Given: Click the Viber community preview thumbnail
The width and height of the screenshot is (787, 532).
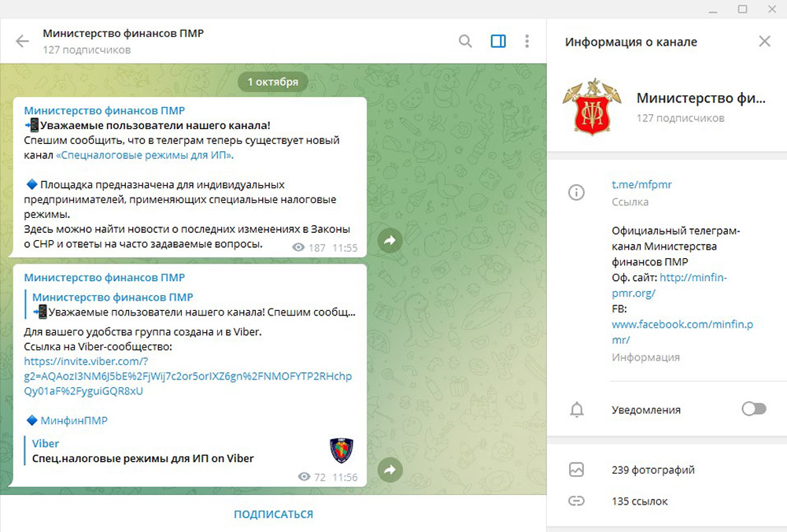Looking at the screenshot, I should point(342,449).
